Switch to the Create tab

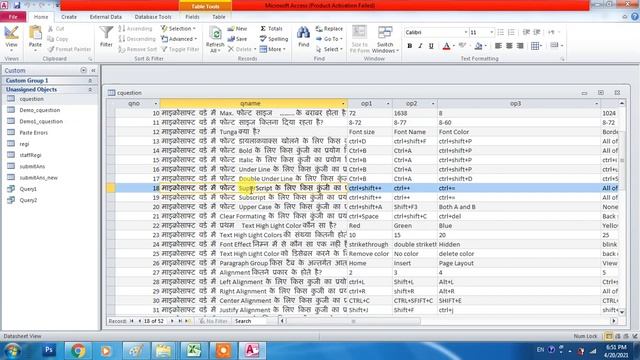[69, 17]
